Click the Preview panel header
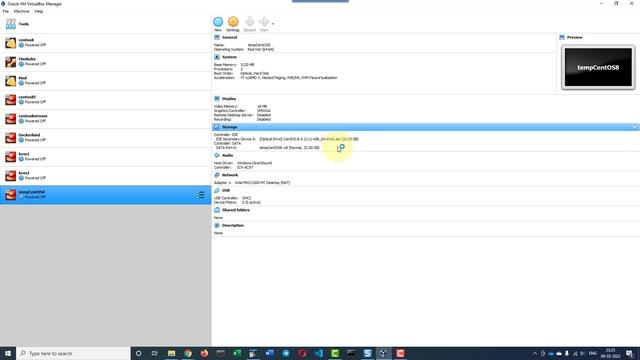Screen dimensions: 640x360 [x=574, y=37]
